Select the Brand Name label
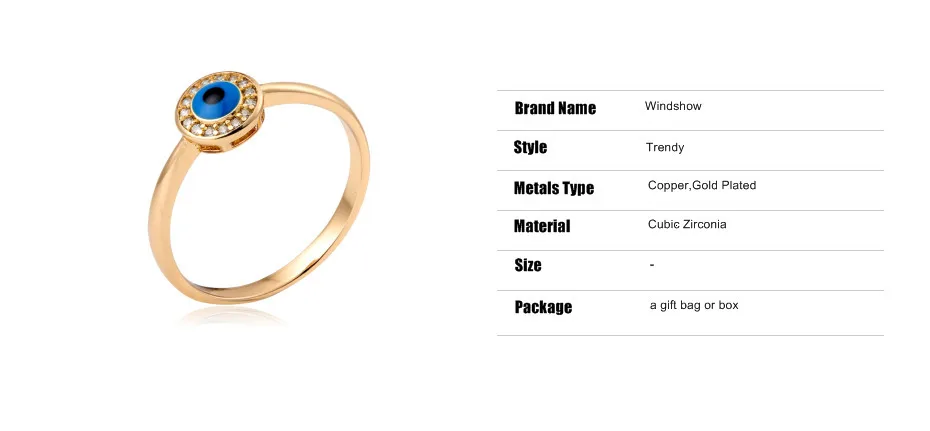Image resolution: width=930 pixels, height=431 pixels. 555,108
